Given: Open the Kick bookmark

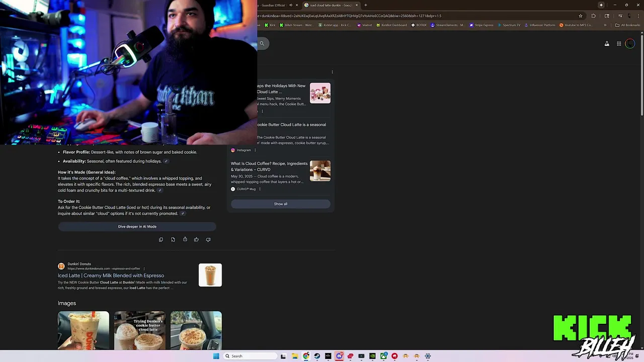Looking at the screenshot, I should coord(270,25).
